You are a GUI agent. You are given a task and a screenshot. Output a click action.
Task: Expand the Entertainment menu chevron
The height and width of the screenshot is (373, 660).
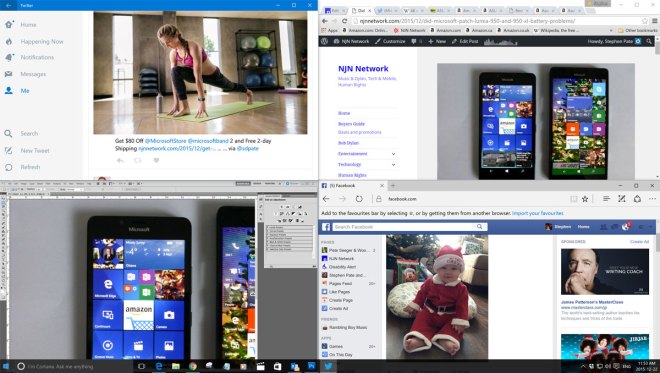(x=394, y=154)
